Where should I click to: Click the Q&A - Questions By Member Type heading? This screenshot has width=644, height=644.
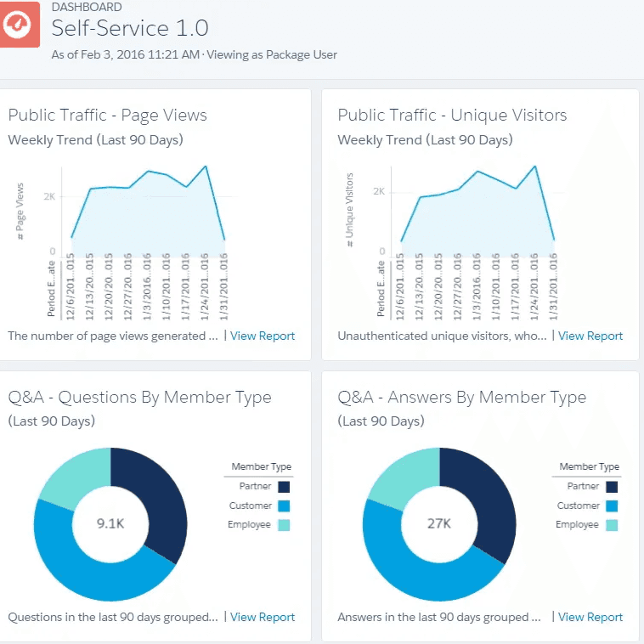pos(139,397)
